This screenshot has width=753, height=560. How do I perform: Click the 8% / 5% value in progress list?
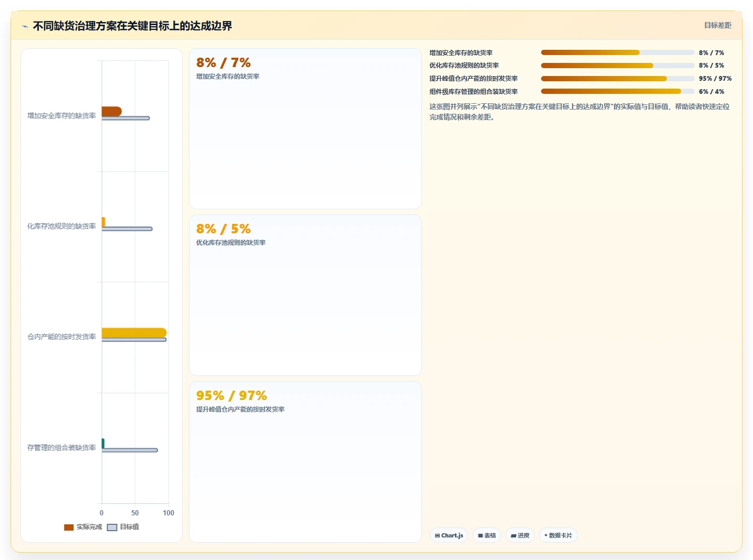[x=712, y=66]
